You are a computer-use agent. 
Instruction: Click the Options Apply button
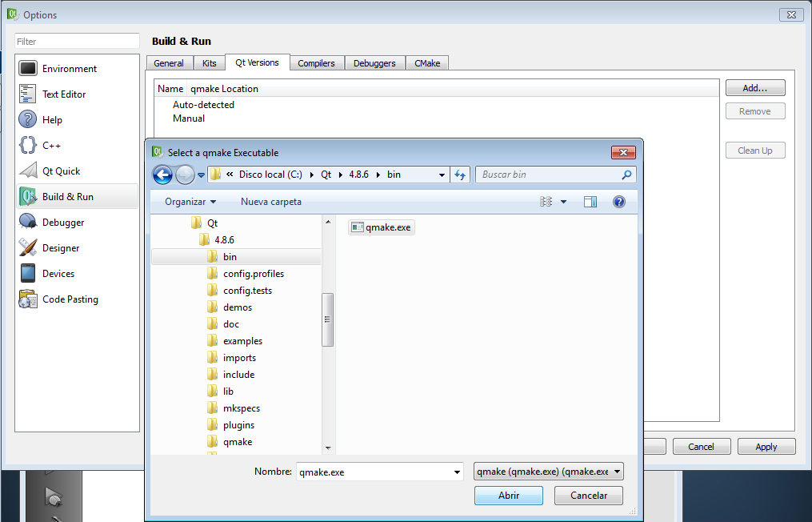pos(766,447)
